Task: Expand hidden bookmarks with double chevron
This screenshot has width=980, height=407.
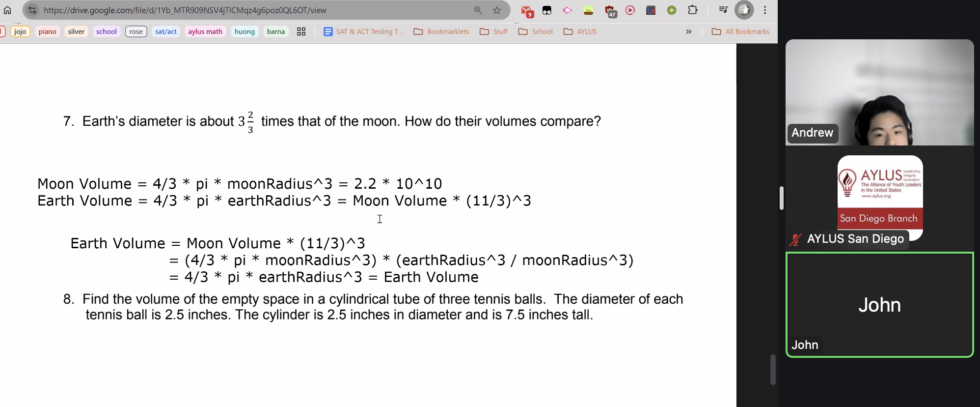Action: coord(689,31)
